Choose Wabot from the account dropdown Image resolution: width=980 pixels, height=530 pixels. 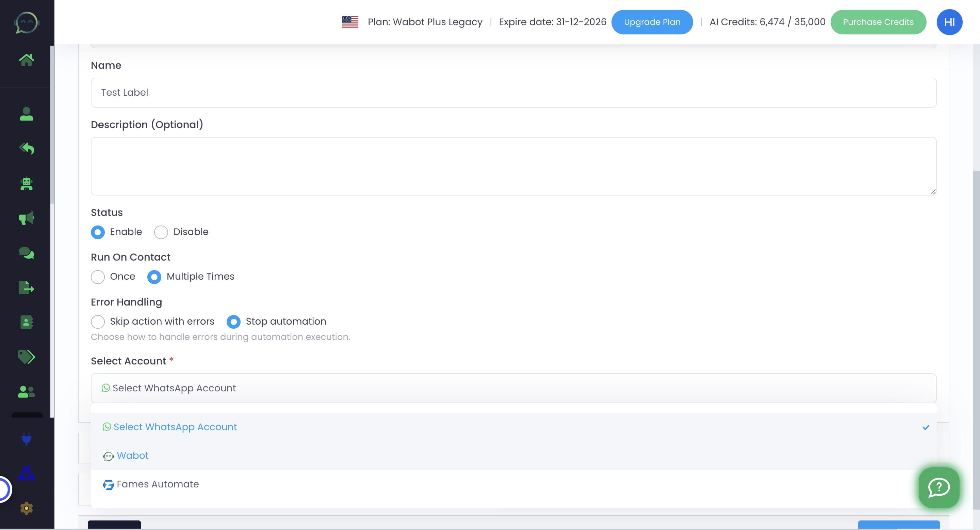(132, 455)
